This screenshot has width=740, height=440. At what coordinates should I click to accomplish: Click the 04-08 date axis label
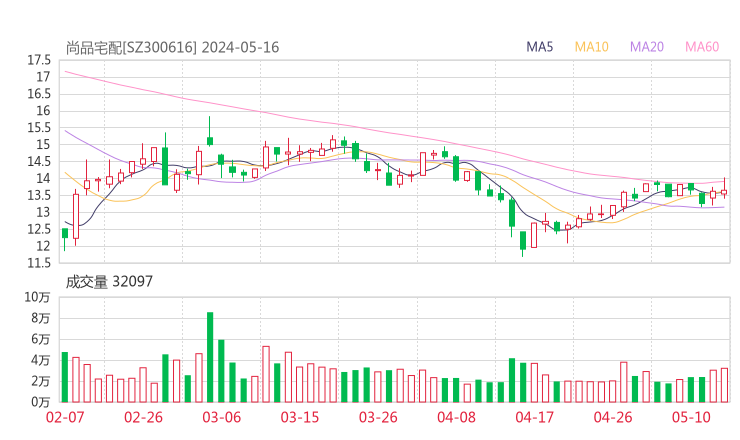[456, 417]
